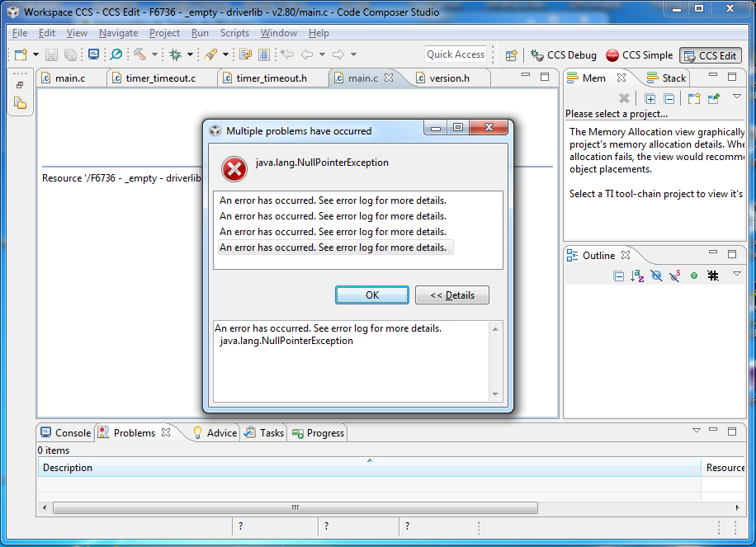Click the Last Edit Location arrow icon
756x547 pixels.
click(x=287, y=54)
